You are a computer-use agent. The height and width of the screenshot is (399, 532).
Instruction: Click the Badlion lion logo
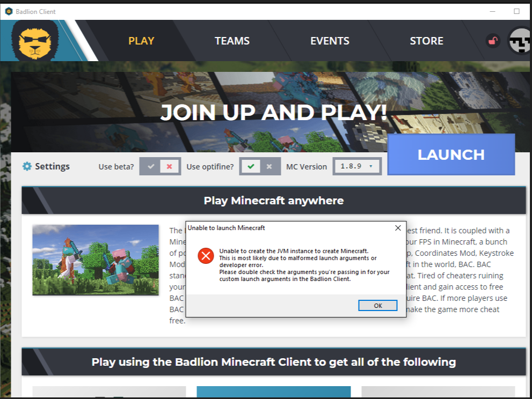35,41
